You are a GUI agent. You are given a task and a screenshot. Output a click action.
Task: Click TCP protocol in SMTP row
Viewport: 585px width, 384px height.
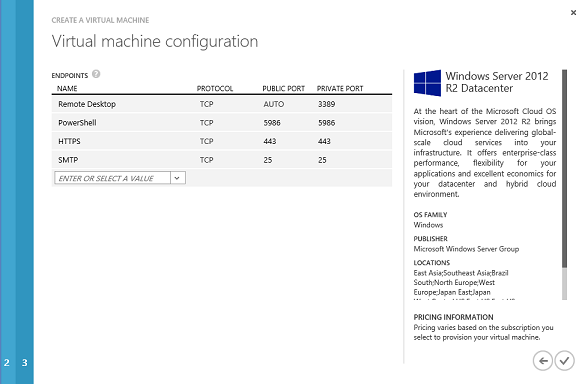tap(206, 160)
